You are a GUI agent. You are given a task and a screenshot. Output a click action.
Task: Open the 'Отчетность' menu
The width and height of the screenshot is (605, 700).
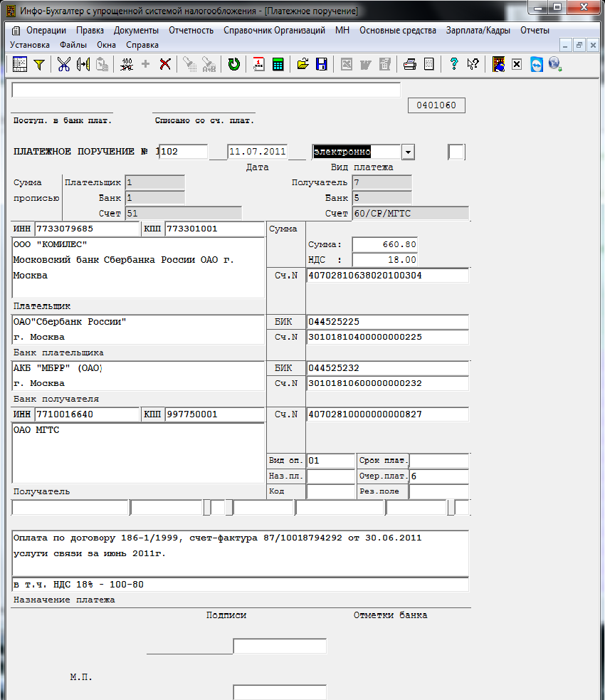[x=191, y=30]
